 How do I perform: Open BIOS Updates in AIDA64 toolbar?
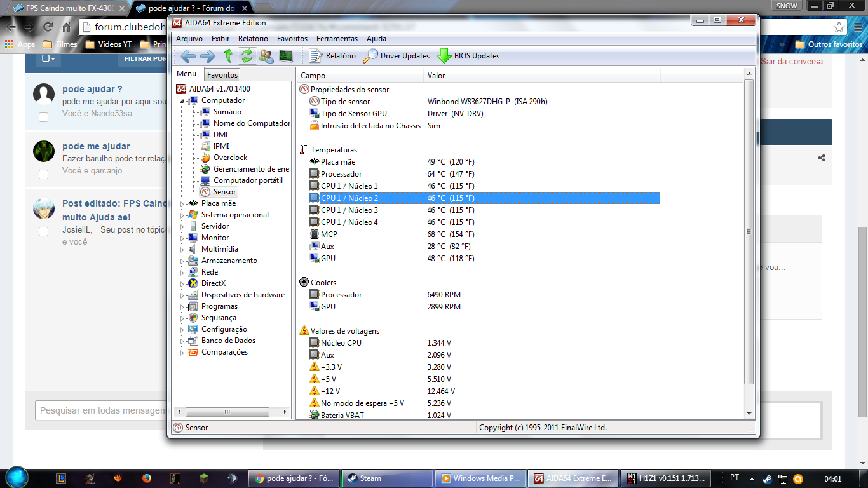[468, 56]
